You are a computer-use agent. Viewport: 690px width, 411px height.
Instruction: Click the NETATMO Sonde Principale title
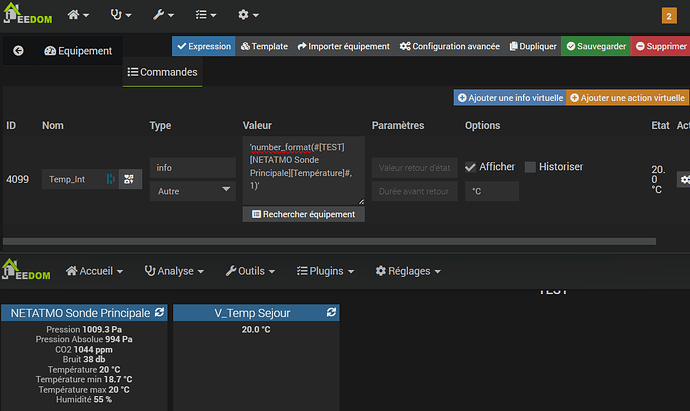click(x=81, y=313)
